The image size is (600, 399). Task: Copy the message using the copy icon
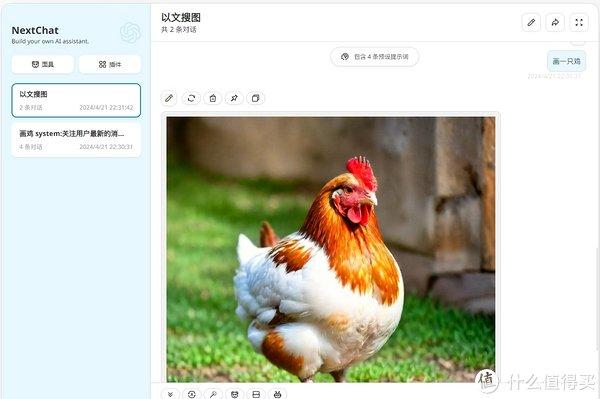click(x=256, y=98)
